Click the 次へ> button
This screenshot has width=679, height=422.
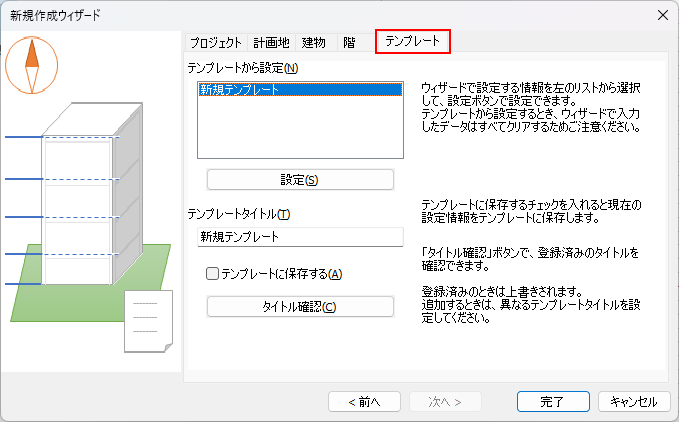click(445, 401)
